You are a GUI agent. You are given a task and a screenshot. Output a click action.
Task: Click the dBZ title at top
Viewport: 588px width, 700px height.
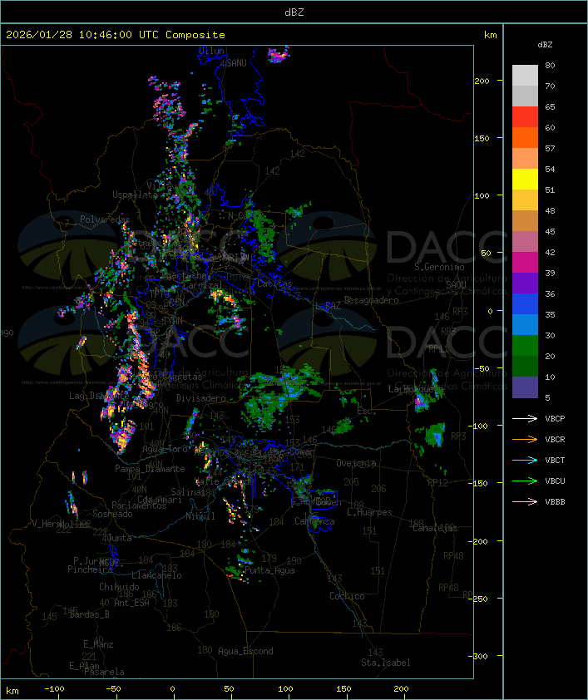pos(294,11)
